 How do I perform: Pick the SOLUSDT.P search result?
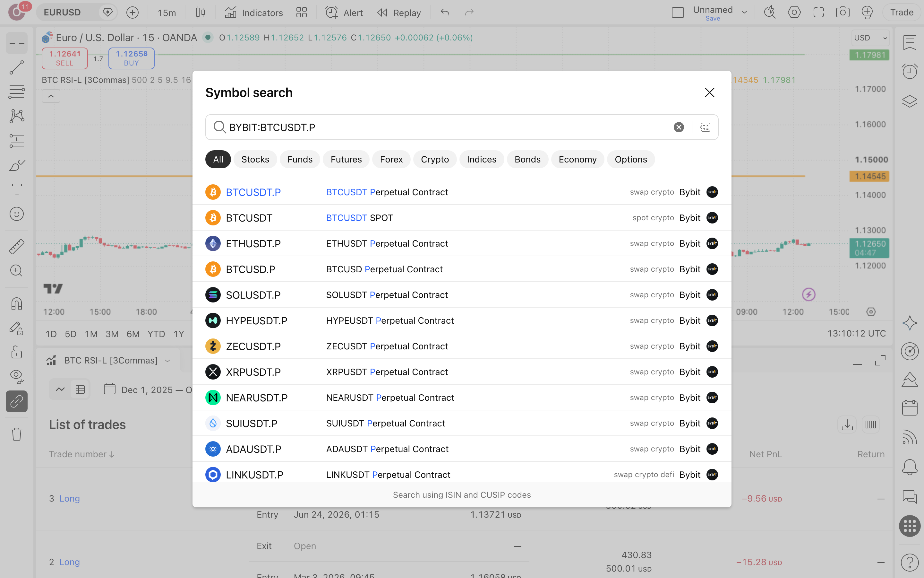coord(462,295)
